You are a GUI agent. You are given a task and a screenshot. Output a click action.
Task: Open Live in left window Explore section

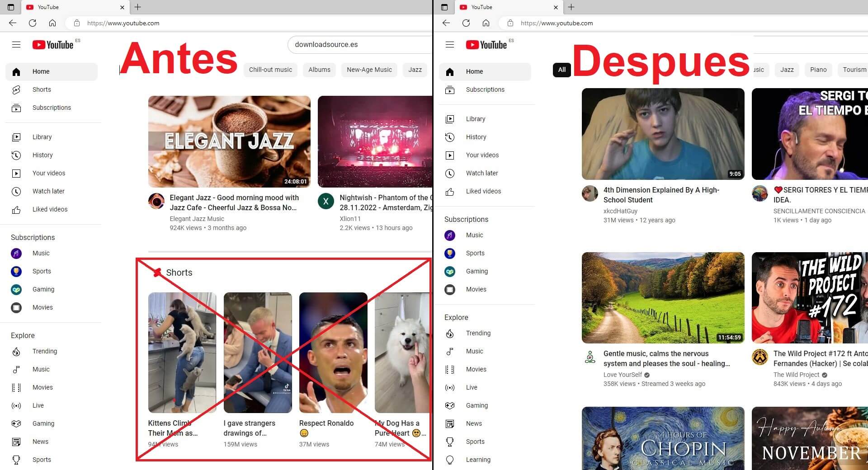click(x=52, y=405)
